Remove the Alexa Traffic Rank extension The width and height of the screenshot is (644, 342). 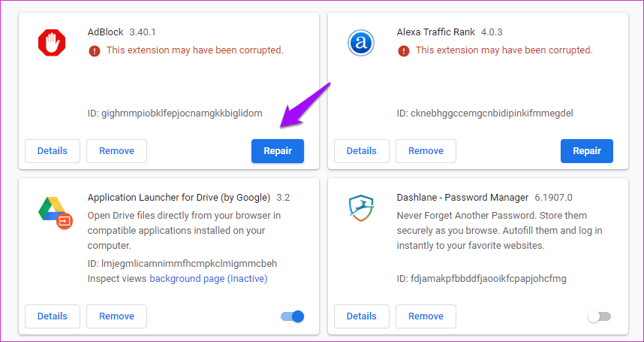pos(426,151)
